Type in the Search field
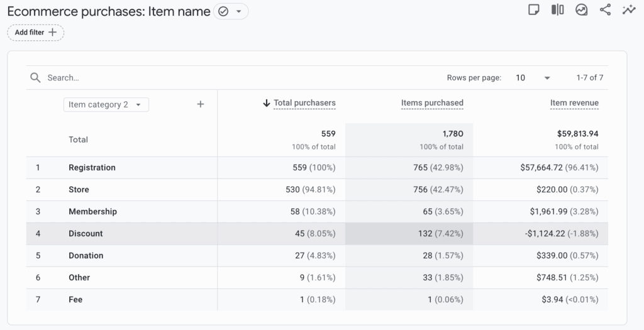 tap(189, 78)
